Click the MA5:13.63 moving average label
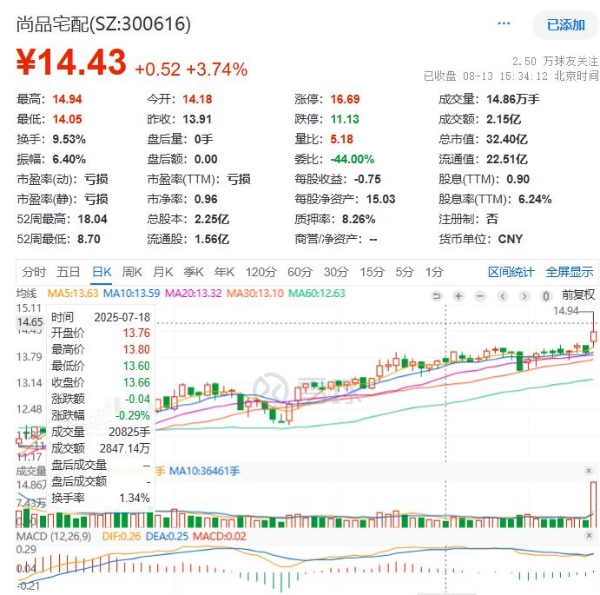This screenshot has width=600, height=595. pos(73,293)
